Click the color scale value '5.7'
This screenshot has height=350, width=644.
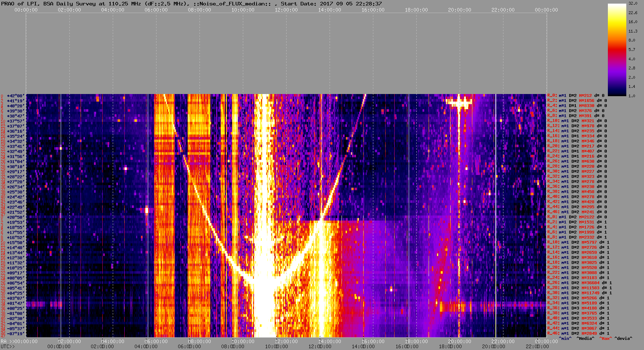pos(632,50)
